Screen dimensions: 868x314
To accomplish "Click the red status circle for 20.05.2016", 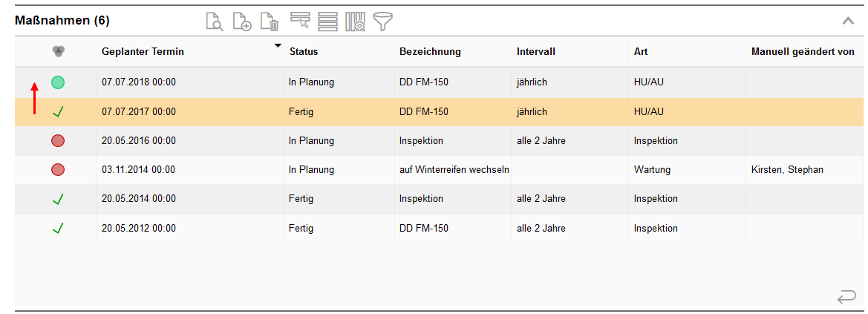I will pos(58,140).
